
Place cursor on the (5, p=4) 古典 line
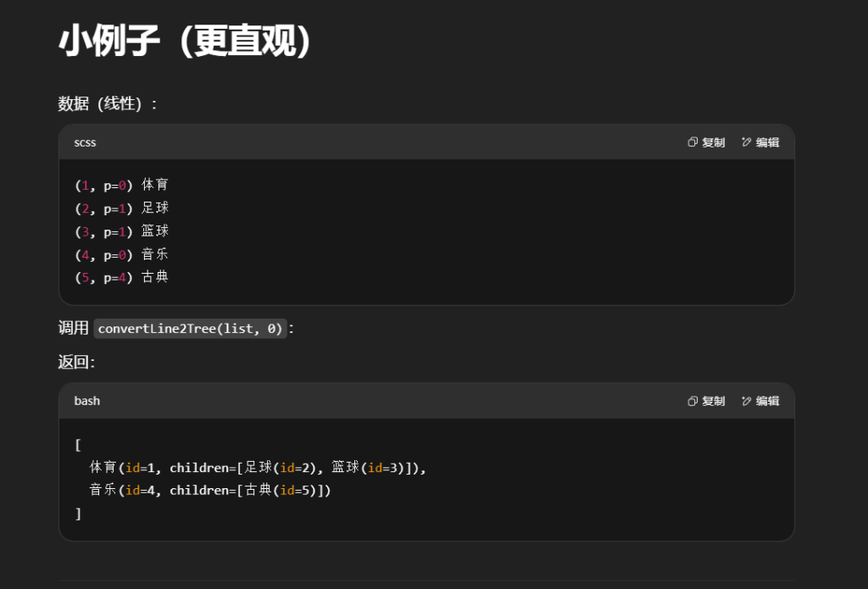pyautogui.click(x=122, y=277)
